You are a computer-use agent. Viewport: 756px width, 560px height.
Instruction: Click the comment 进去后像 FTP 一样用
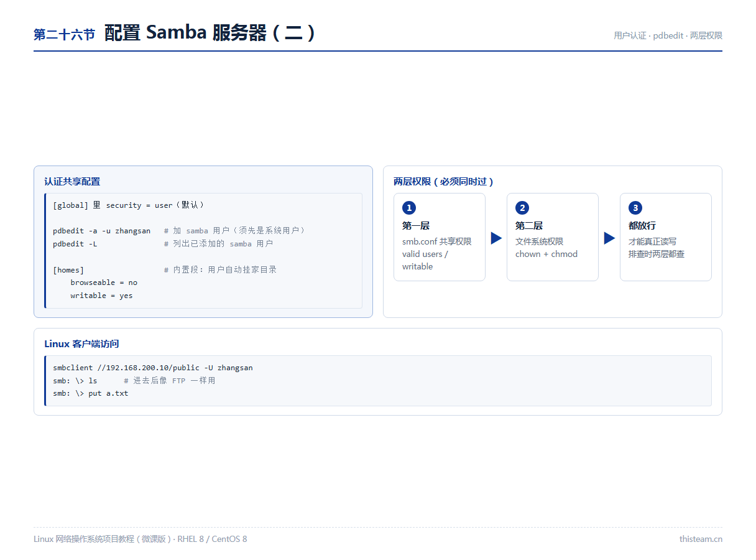169,380
